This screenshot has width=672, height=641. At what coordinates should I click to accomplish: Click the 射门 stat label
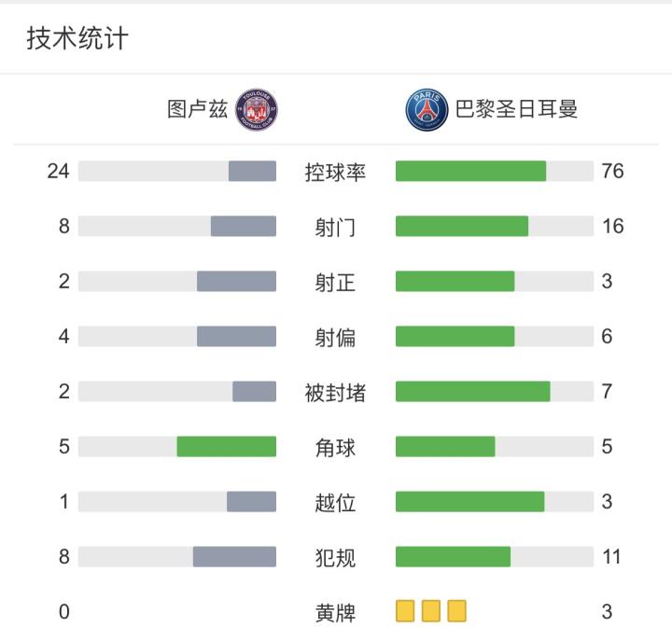[335, 227]
